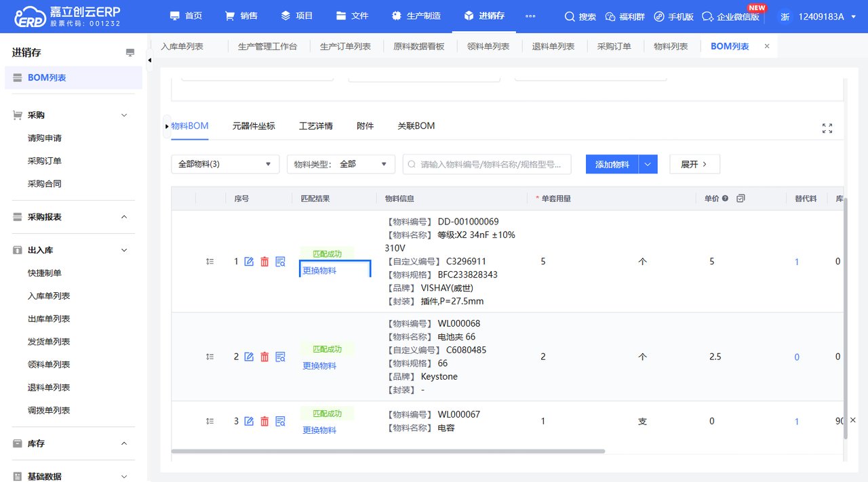Expand the 采购报表 sidebar section

(124, 217)
